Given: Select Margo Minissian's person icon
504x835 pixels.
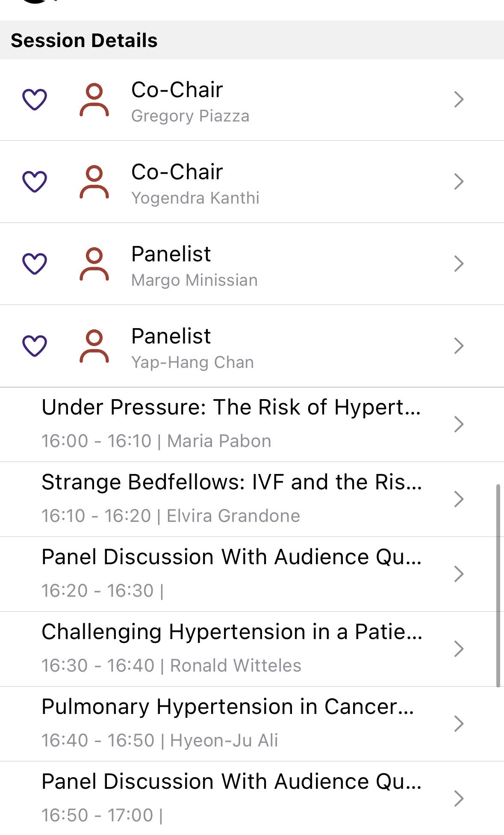Looking at the screenshot, I should click(x=94, y=264).
